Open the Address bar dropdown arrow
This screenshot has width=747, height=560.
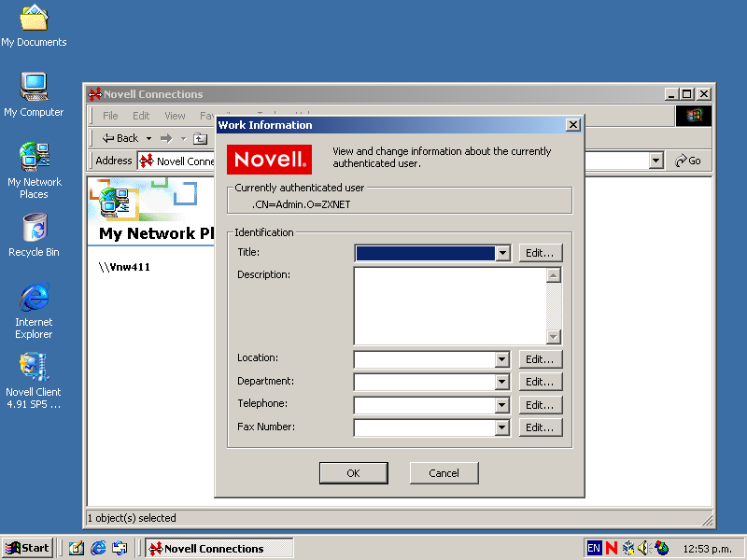(x=656, y=161)
